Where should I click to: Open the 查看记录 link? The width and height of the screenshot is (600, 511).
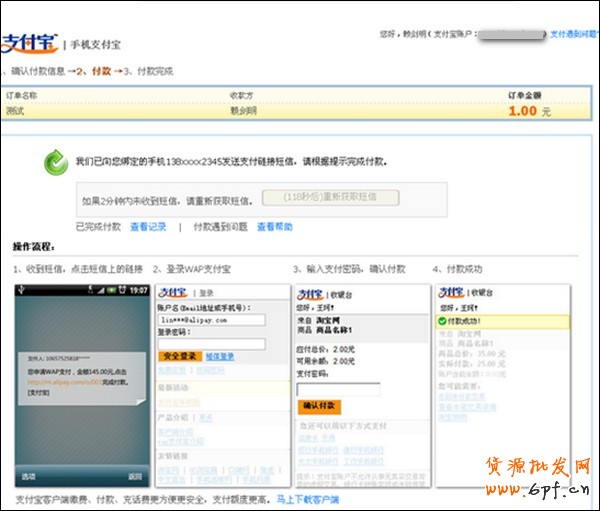pyautogui.click(x=148, y=227)
